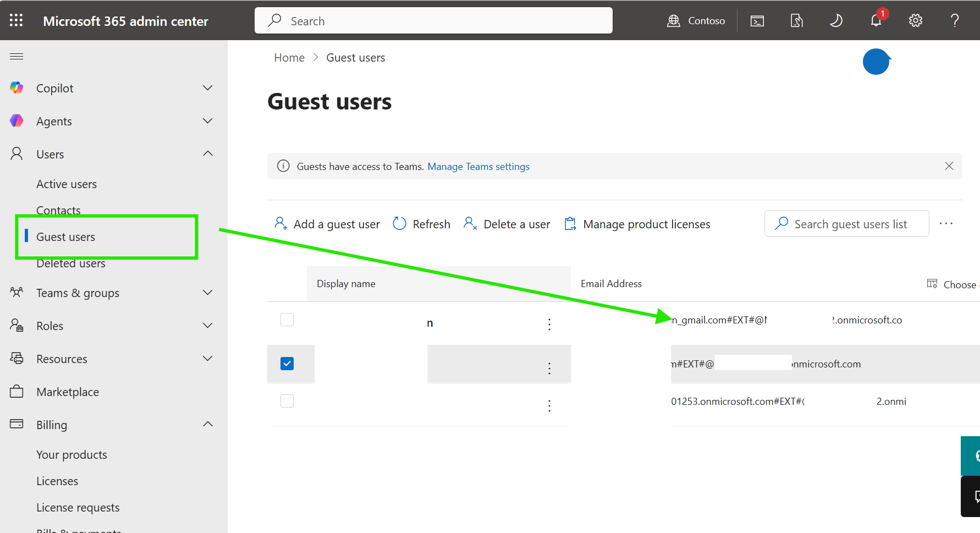This screenshot has height=533, width=980.
Task: Open the toolbar more options ellipsis
Action: (946, 223)
